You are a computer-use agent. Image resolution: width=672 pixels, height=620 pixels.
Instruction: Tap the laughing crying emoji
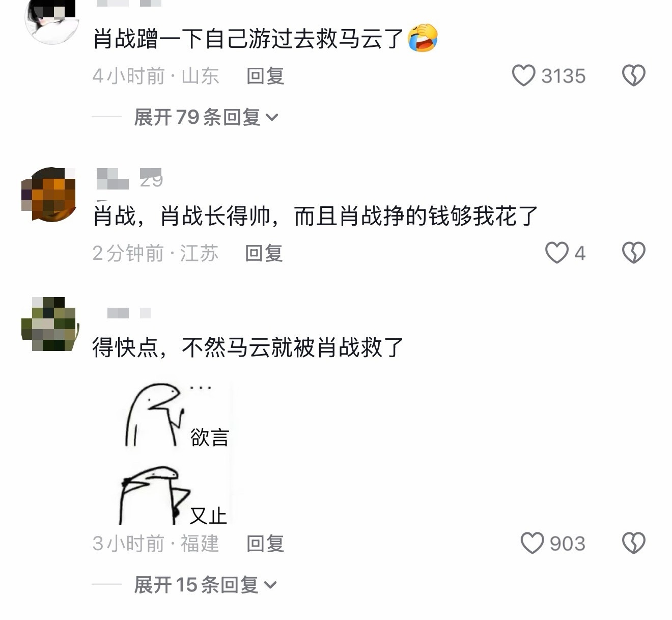pos(423,38)
